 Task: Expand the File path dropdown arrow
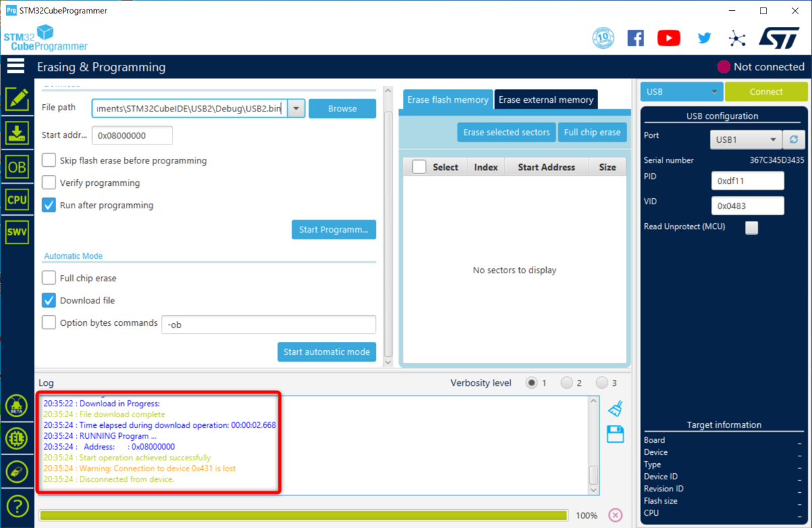(x=296, y=108)
